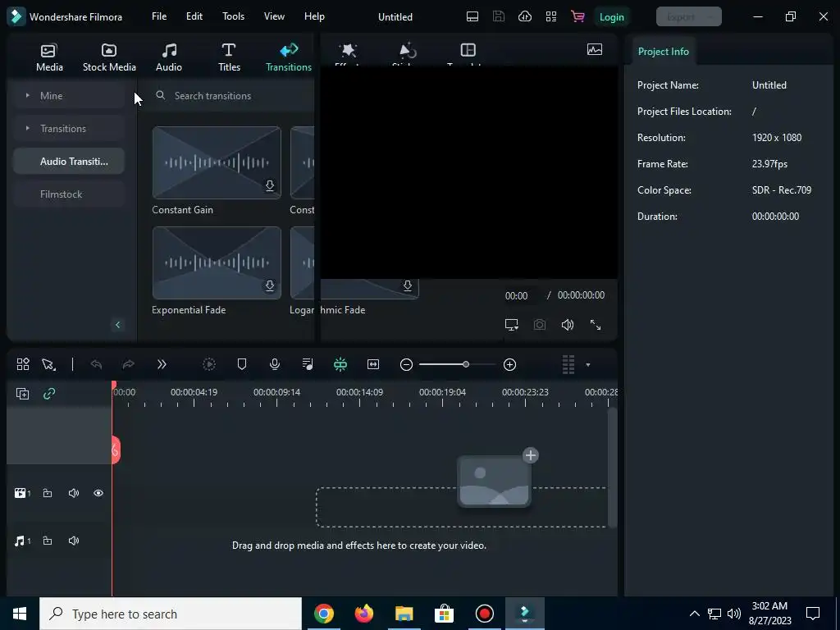Open the shopping cart icon
The height and width of the screenshot is (630, 840).
[577, 16]
